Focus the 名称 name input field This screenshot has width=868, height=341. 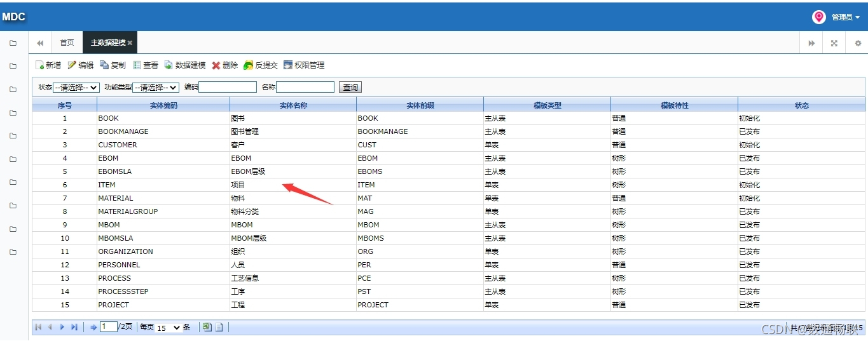[305, 87]
